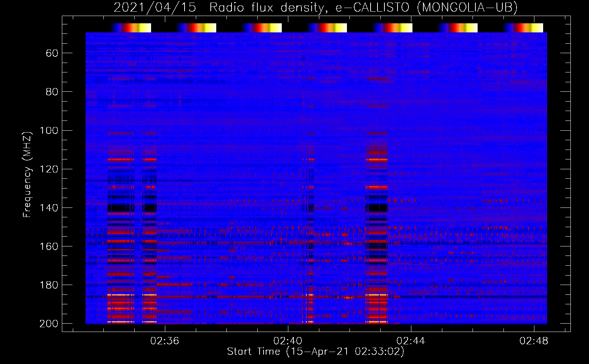This screenshot has width=589, height=364.
Task: Click the 100 tick label on the frequency axis
Action: pyautogui.click(x=49, y=131)
